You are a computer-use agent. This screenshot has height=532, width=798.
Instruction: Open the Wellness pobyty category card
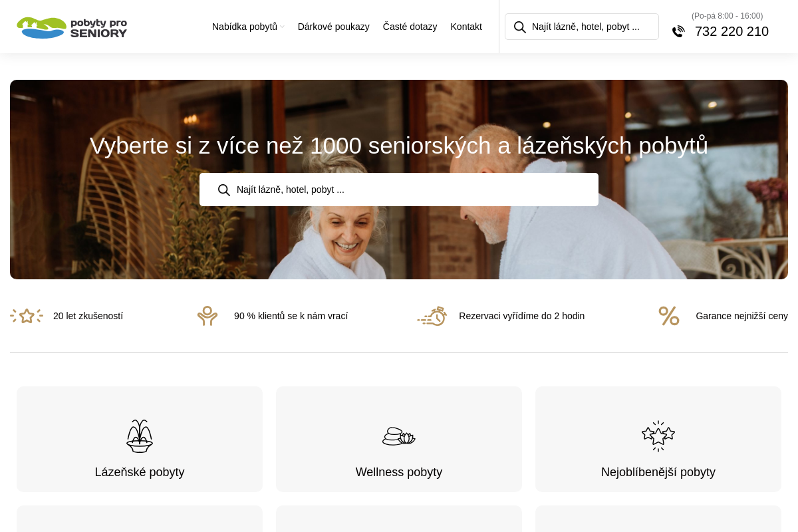(399, 439)
